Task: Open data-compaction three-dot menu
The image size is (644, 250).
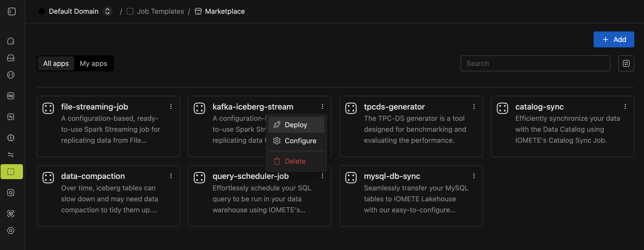Action: pyautogui.click(x=171, y=176)
